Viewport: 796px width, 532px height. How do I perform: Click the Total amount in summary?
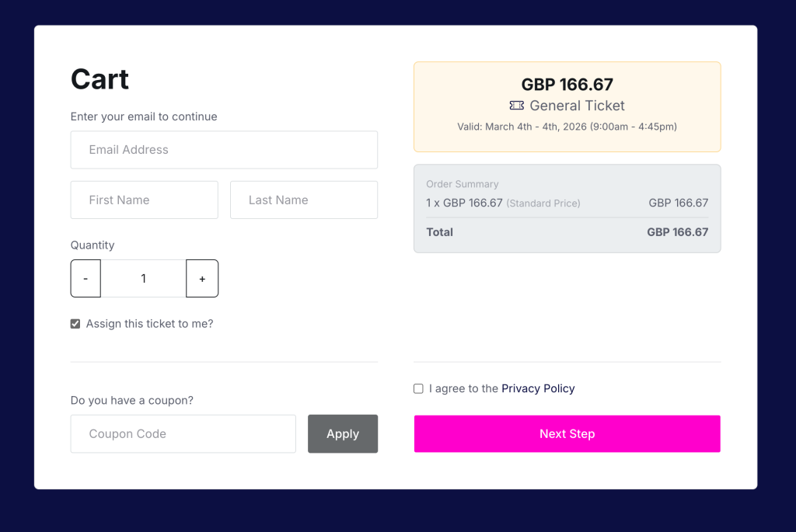coord(677,232)
